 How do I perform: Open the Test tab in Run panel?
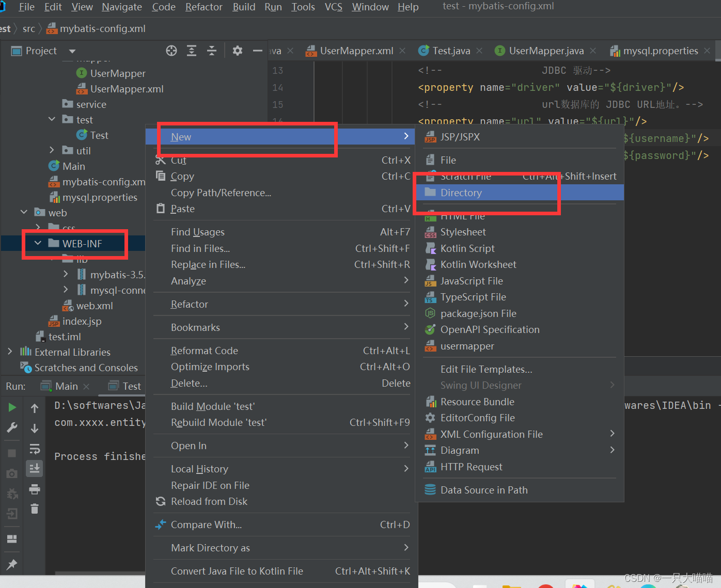pos(124,386)
